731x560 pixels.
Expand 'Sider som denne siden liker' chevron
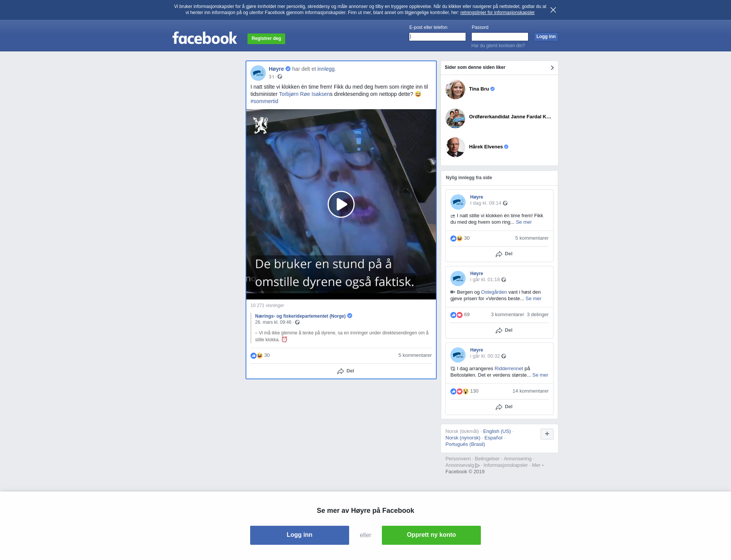(x=552, y=68)
